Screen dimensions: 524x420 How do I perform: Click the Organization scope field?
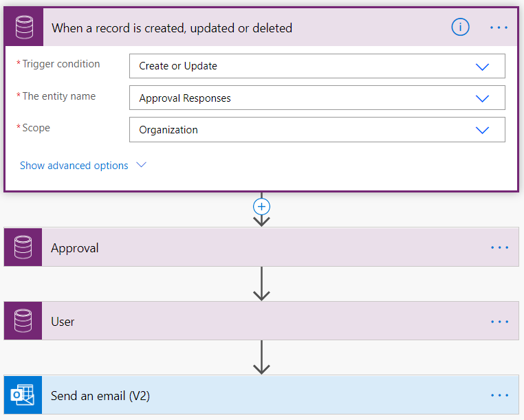click(x=317, y=130)
